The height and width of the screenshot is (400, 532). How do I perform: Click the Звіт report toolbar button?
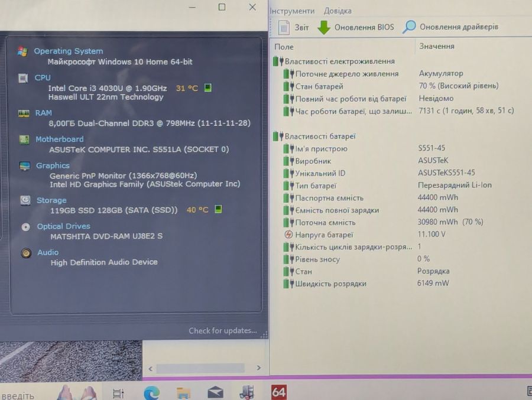pyautogui.click(x=293, y=28)
